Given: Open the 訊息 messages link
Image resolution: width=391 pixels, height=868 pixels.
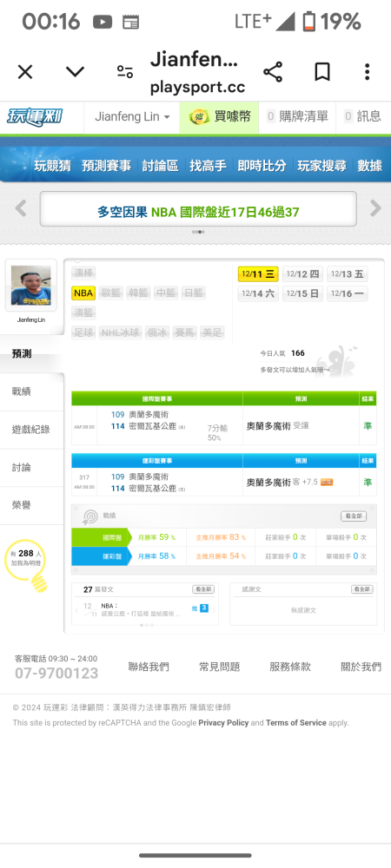Looking at the screenshot, I should point(363,116).
